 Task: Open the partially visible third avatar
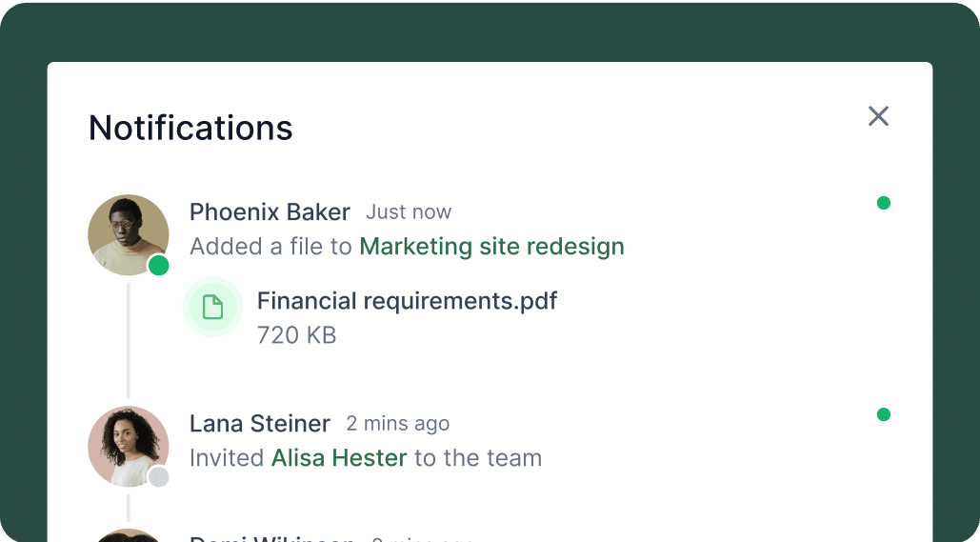[x=129, y=535]
